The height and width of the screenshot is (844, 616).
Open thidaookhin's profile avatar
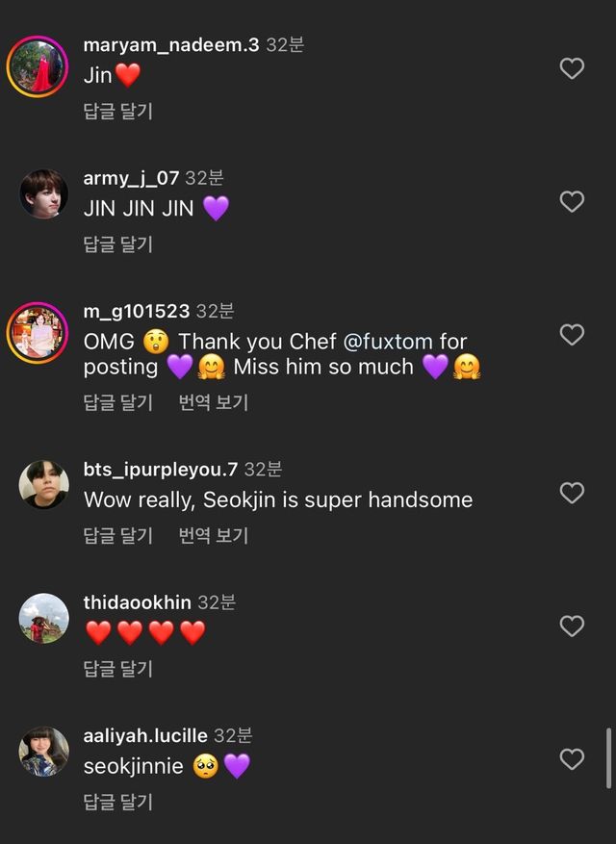click(43, 618)
